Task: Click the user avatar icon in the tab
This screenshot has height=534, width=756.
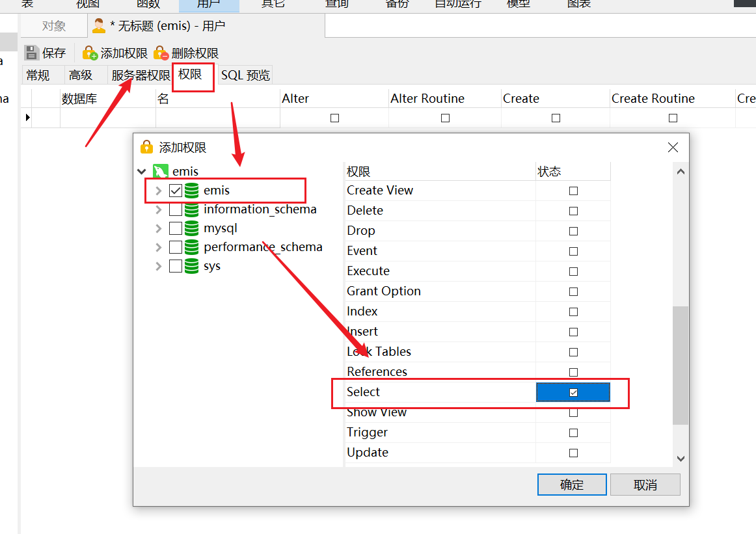Action: [x=99, y=25]
